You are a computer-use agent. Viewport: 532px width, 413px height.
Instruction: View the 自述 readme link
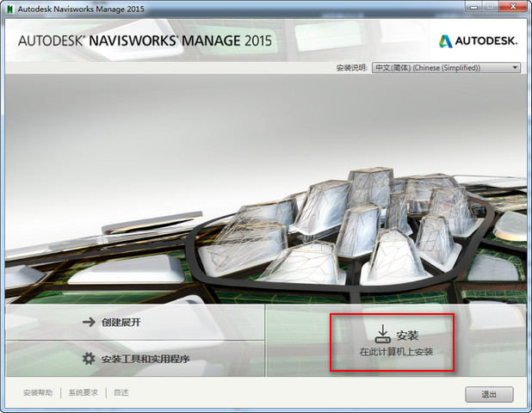pyautogui.click(x=121, y=392)
